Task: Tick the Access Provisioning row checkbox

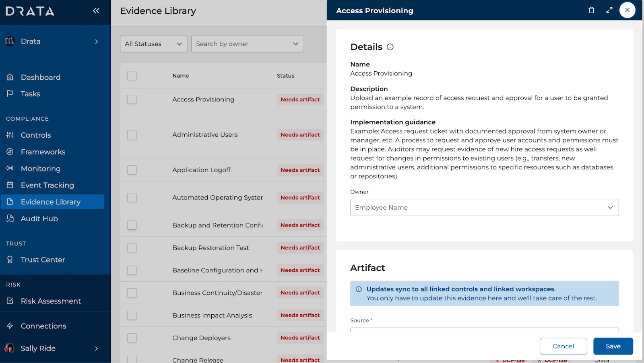Action: [x=132, y=99]
